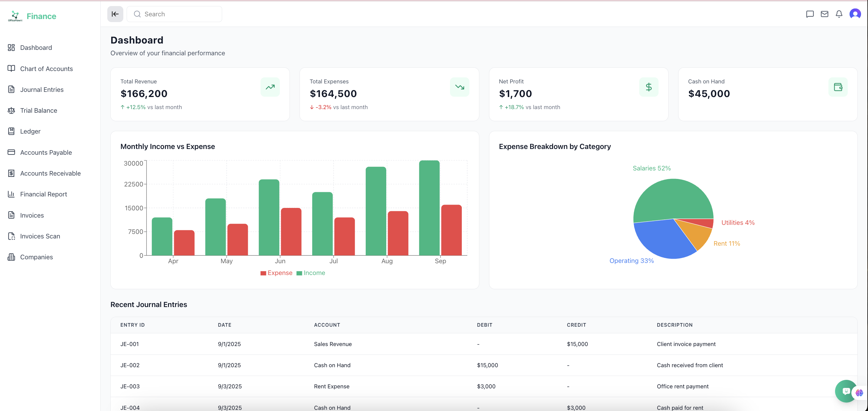Click the Cash on Hand wallet icon
This screenshot has height=411, width=868.
[838, 87]
